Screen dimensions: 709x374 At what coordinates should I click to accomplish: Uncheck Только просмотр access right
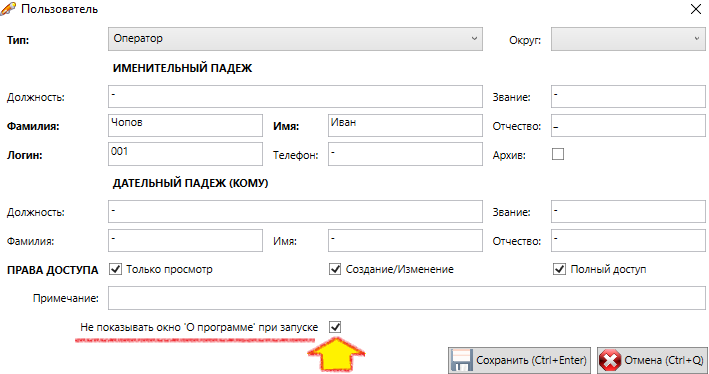tap(116, 270)
